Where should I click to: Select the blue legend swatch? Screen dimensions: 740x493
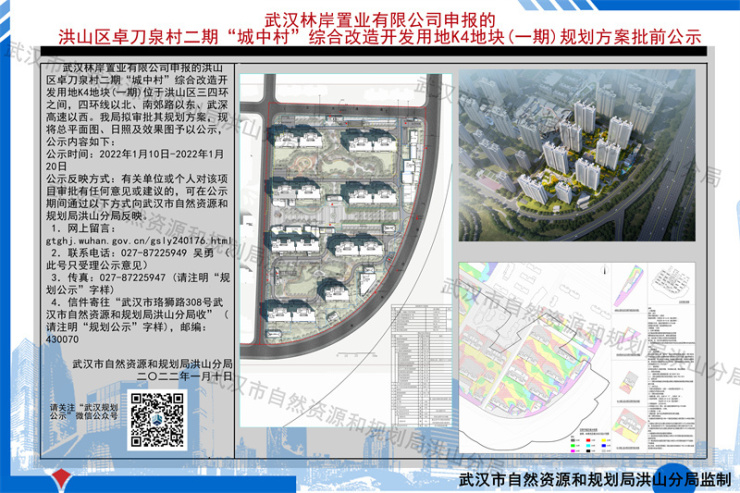603,445
